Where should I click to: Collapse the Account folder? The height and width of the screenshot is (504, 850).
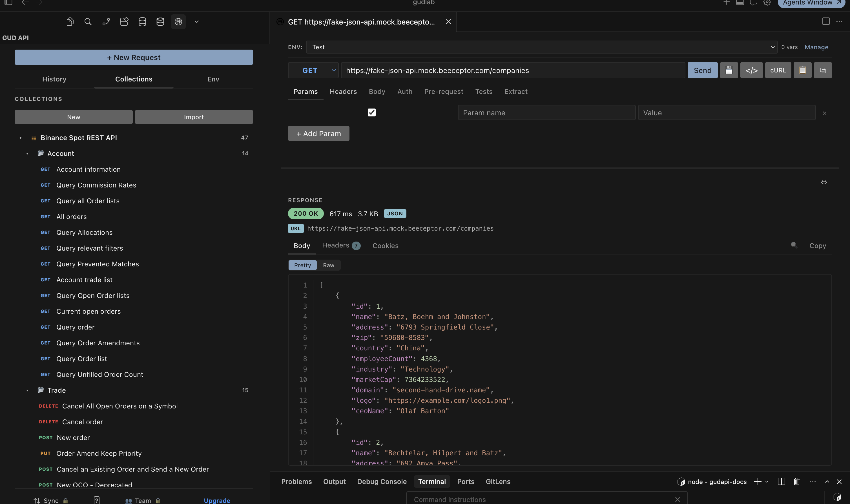point(27,154)
